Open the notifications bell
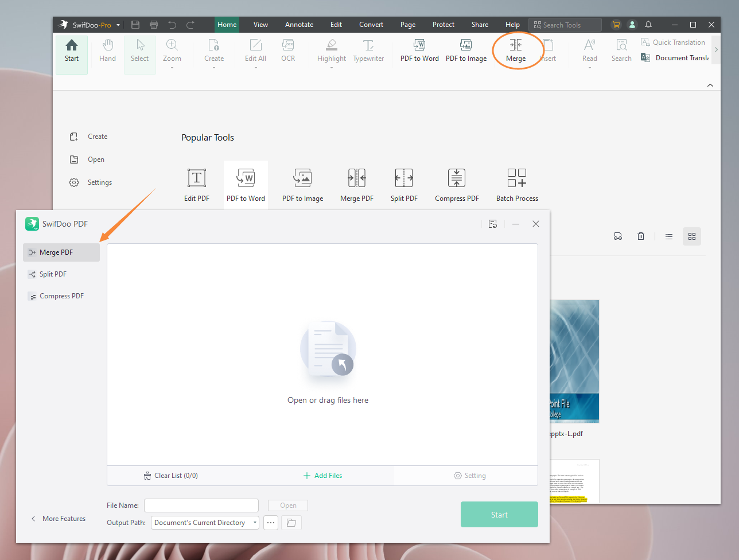 648,25
